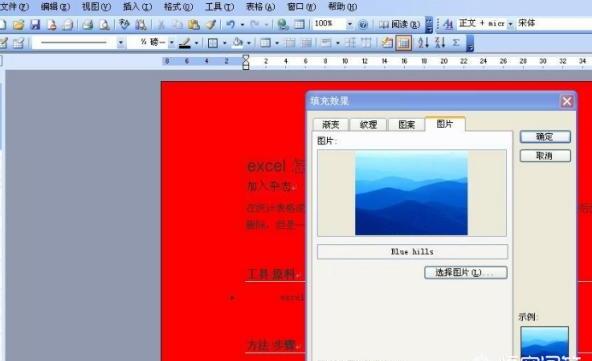Click the Undo arrow icon
592x361 pixels.
click(230, 25)
